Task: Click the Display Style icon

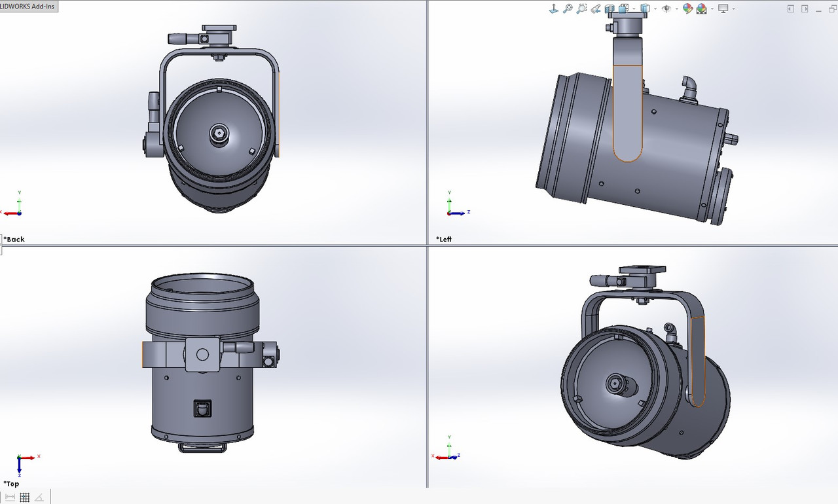Action: coord(645,9)
